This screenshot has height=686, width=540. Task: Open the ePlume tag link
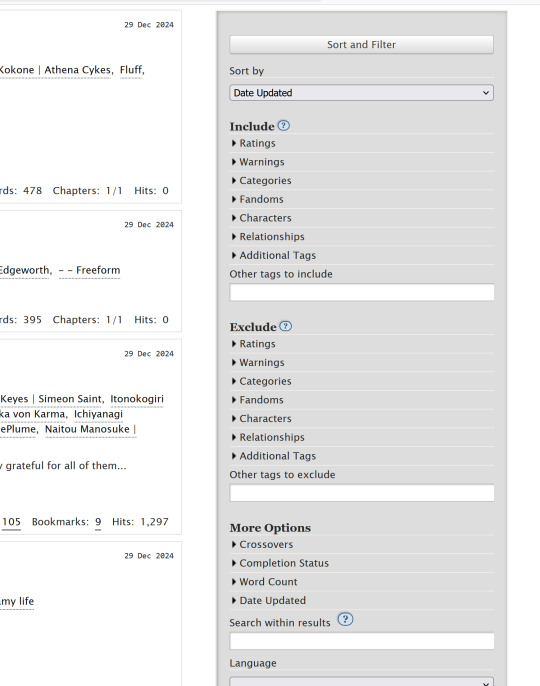[x=18, y=429]
